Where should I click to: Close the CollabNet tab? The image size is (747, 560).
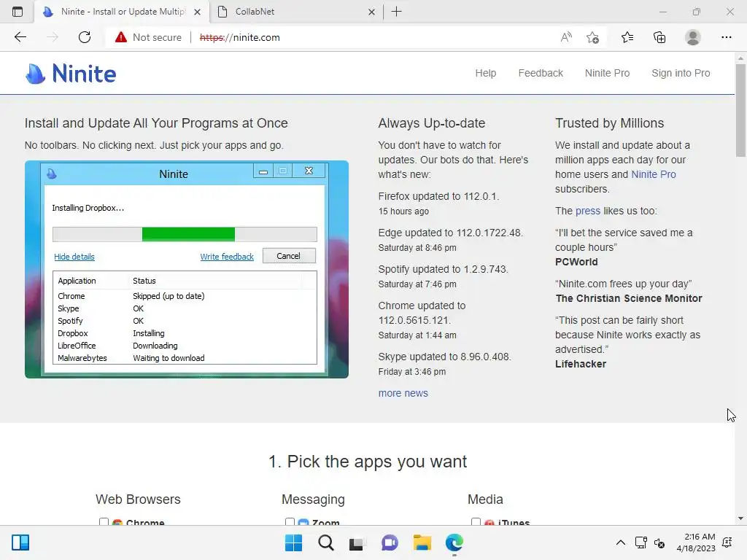click(371, 12)
